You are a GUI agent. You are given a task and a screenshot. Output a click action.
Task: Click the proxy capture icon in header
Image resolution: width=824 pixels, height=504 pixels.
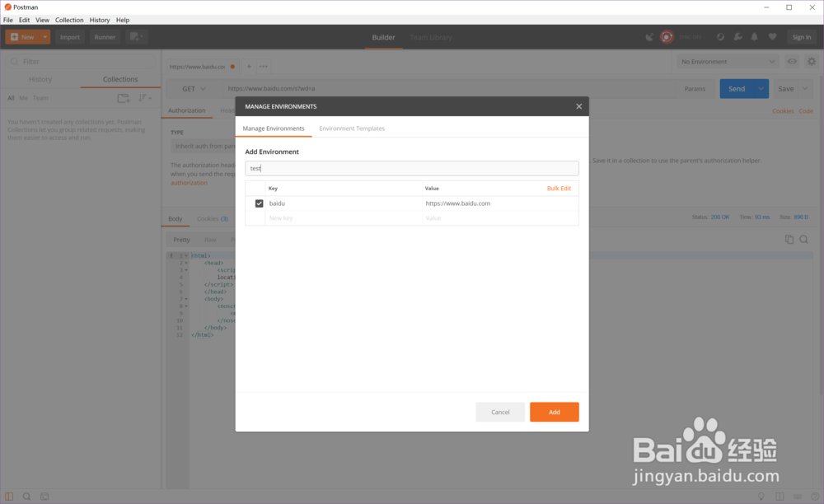[x=720, y=37]
